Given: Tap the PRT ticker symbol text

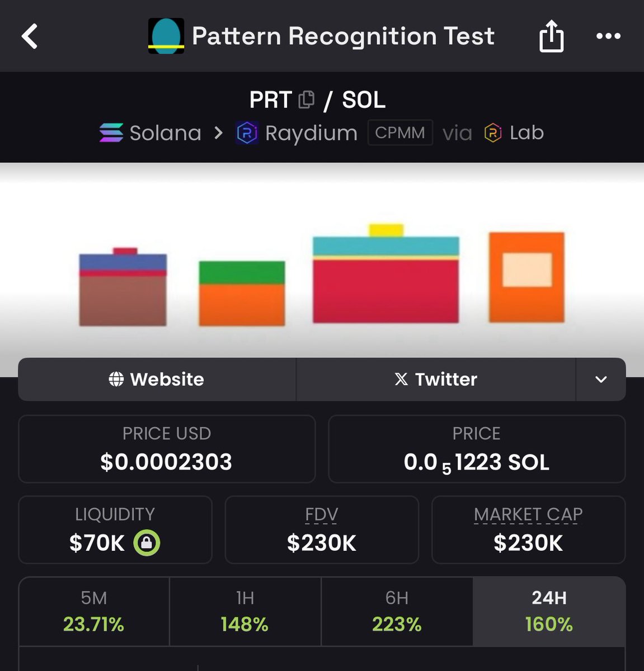Looking at the screenshot, I should click(270, 100).
